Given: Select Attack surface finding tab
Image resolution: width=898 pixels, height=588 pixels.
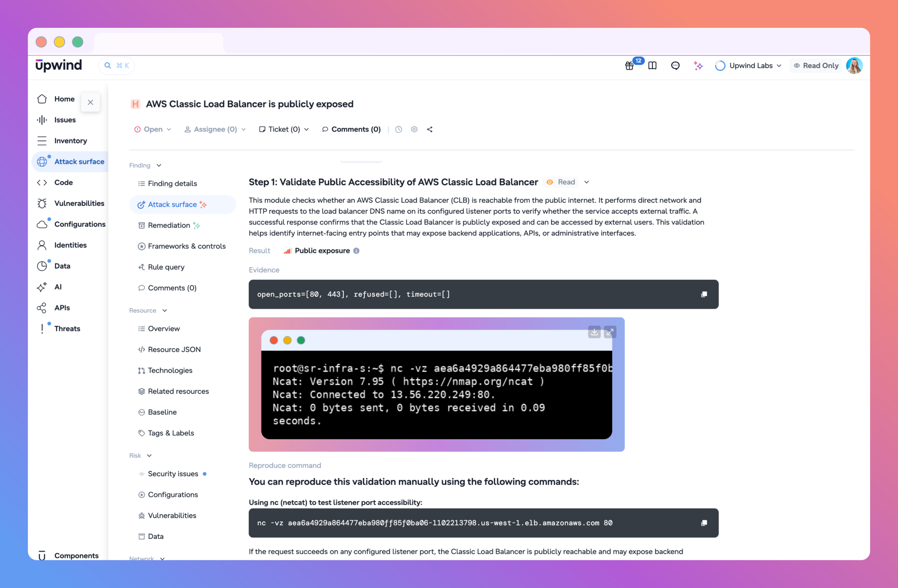Looking at the screenshot, I should coord(183,204).
